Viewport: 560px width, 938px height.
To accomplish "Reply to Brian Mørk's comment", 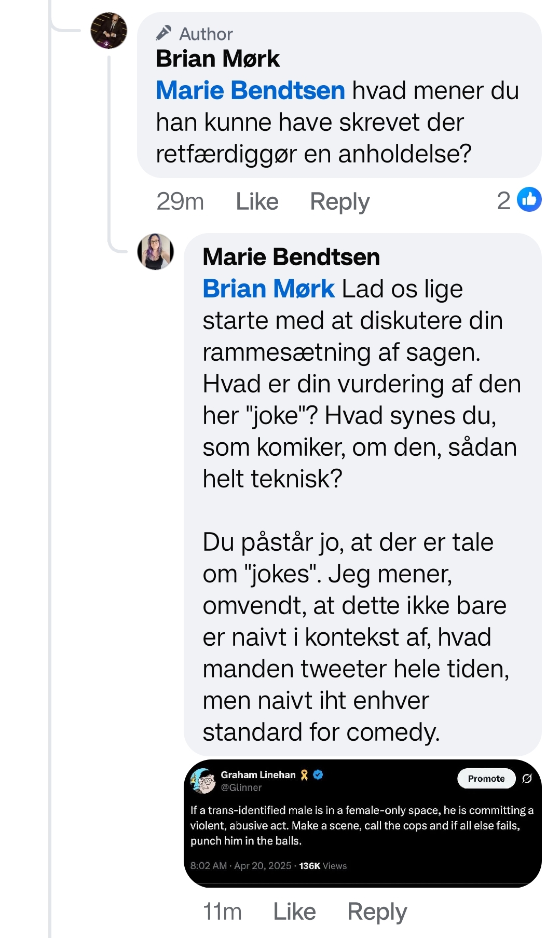I will pos(339,201).
